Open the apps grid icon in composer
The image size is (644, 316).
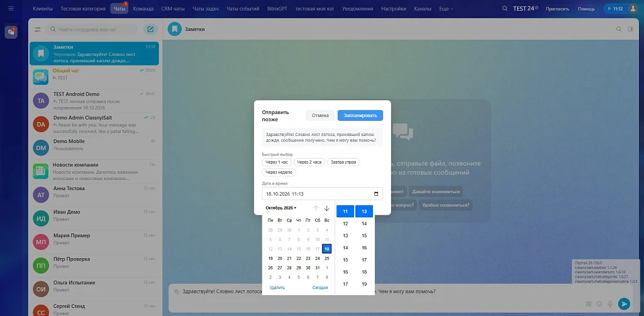[589, 304]
